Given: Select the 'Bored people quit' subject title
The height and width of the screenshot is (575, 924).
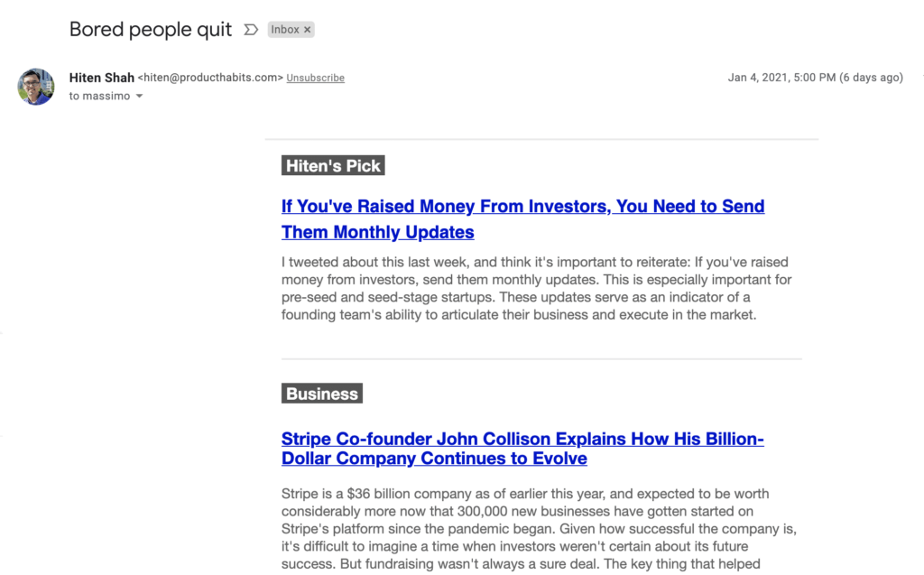Looking at the screenshot, I should (151, 30).
